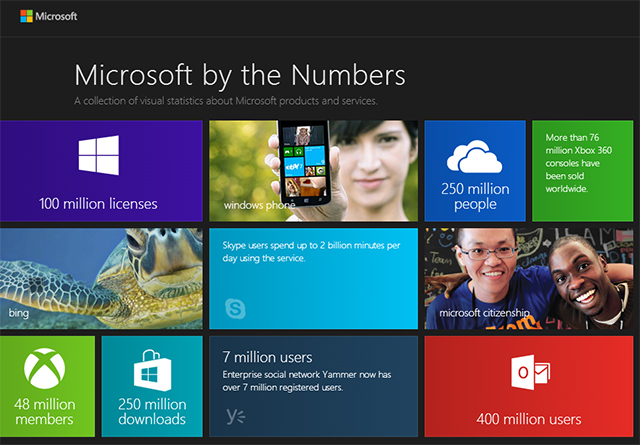Select the 48 million members label

pos(44,412)
